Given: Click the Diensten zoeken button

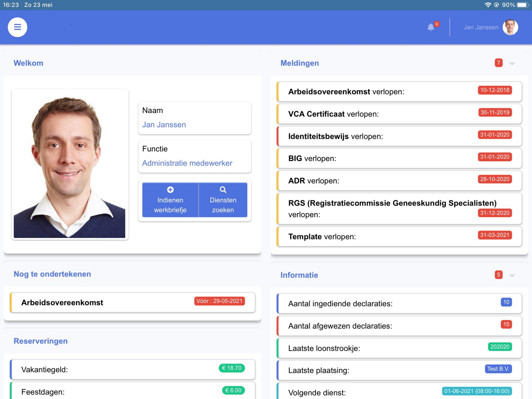Looking at the screenshot, I should [223, 200].
